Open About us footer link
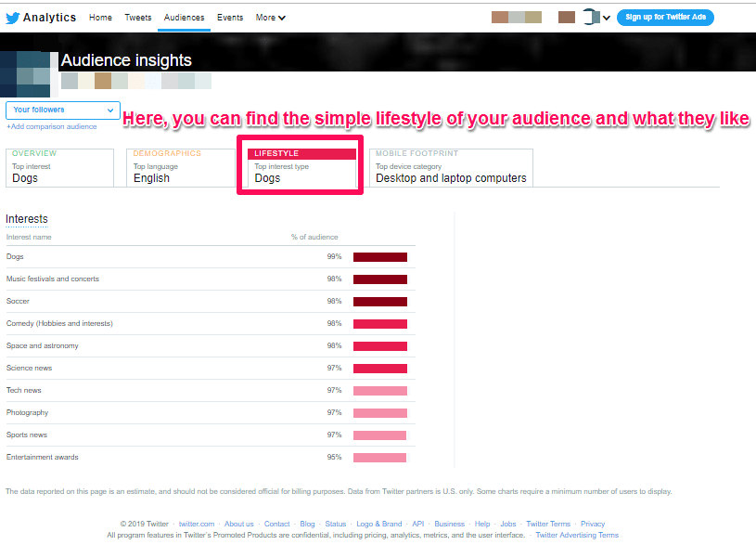 tap(238, 524)
